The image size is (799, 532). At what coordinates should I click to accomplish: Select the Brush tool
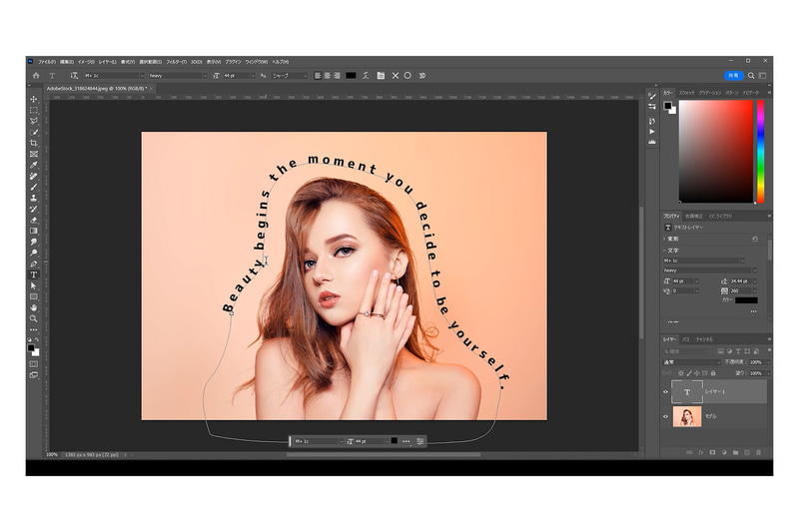tap(34, 187)
